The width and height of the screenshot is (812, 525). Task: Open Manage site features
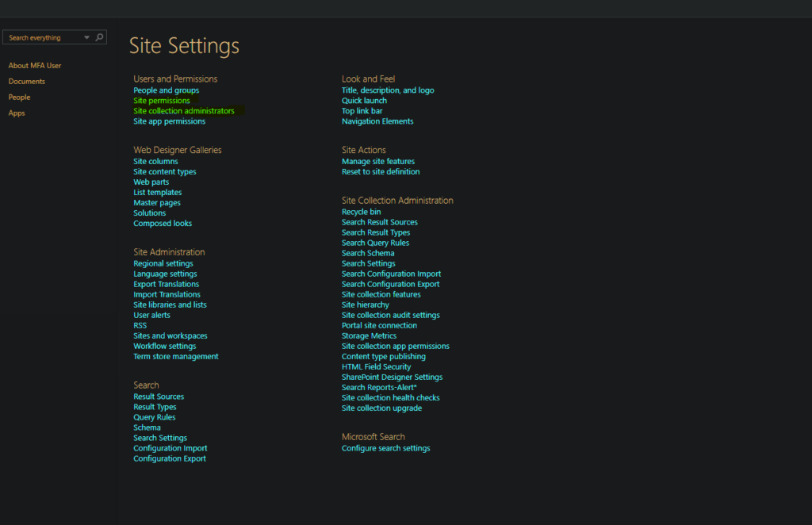378,162
